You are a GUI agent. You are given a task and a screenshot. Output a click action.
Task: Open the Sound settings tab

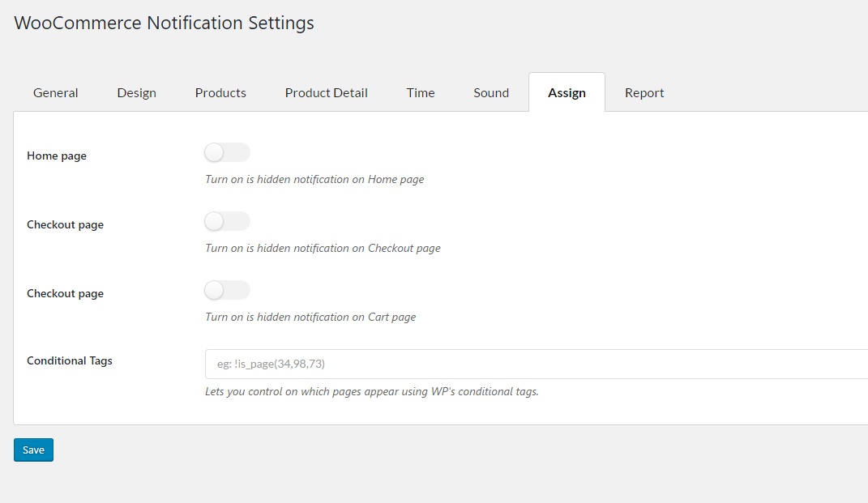coord(490,92)
